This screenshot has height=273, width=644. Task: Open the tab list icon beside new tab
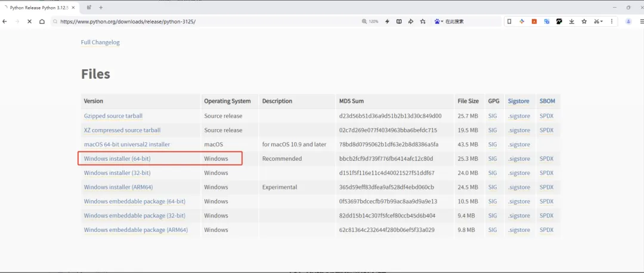pos(89,7)
